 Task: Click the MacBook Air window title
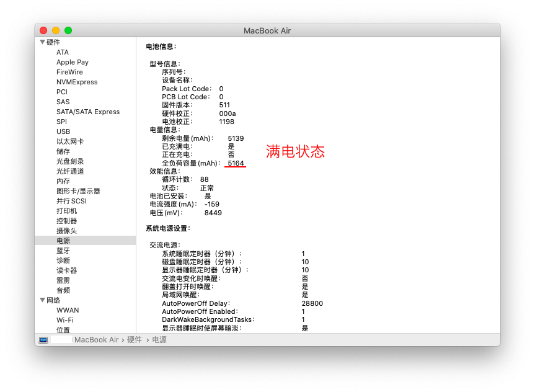(x=267, y=31)
